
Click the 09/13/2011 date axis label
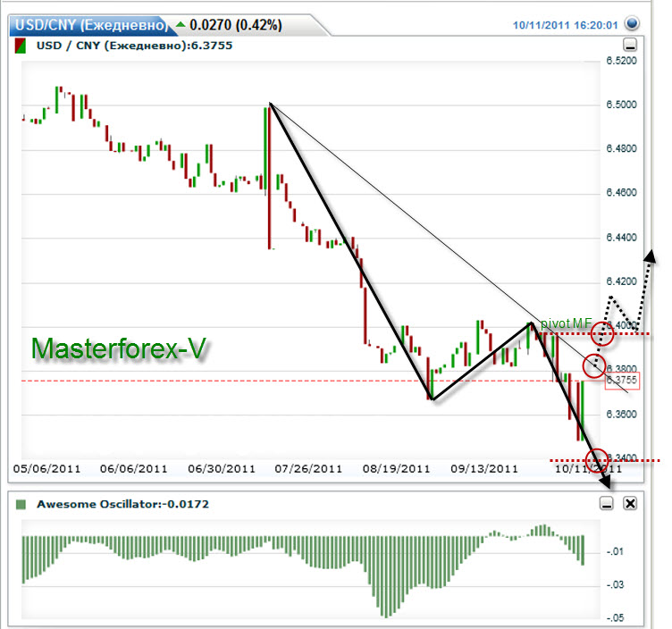pyautogui.click(x=484, y=469)
